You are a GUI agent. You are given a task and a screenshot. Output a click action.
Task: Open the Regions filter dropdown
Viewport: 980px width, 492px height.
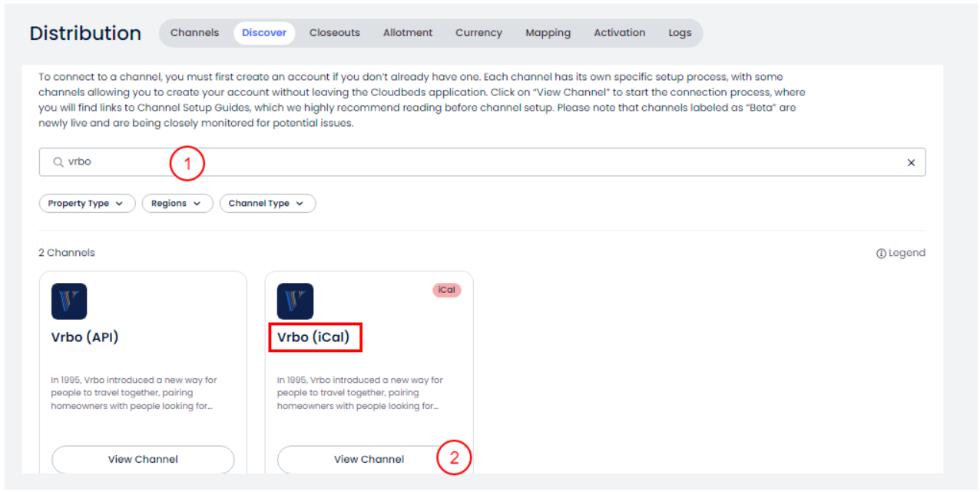pyautogui.click(x=177, y=204)
